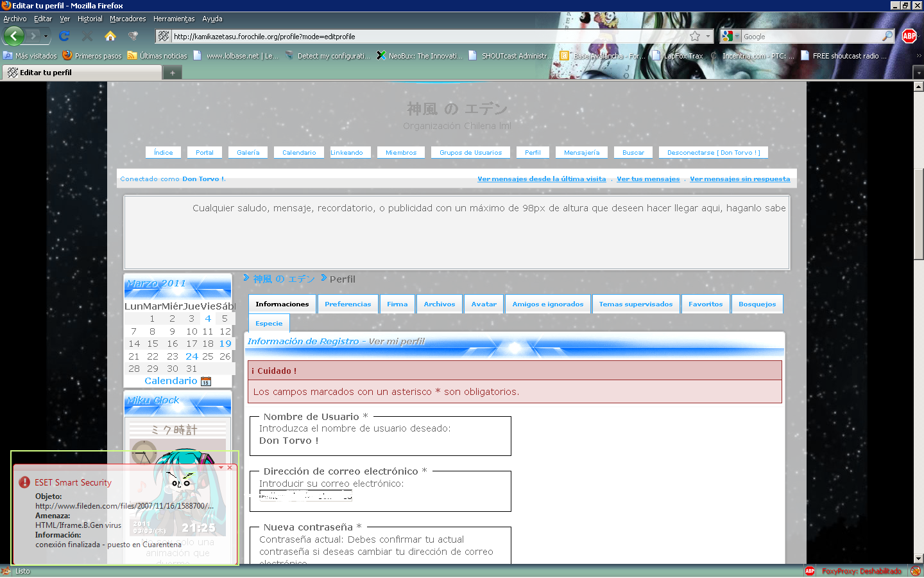The image size is (924, 578).
Task: Click the address bar URL field
Action: (x=429, y=37)
